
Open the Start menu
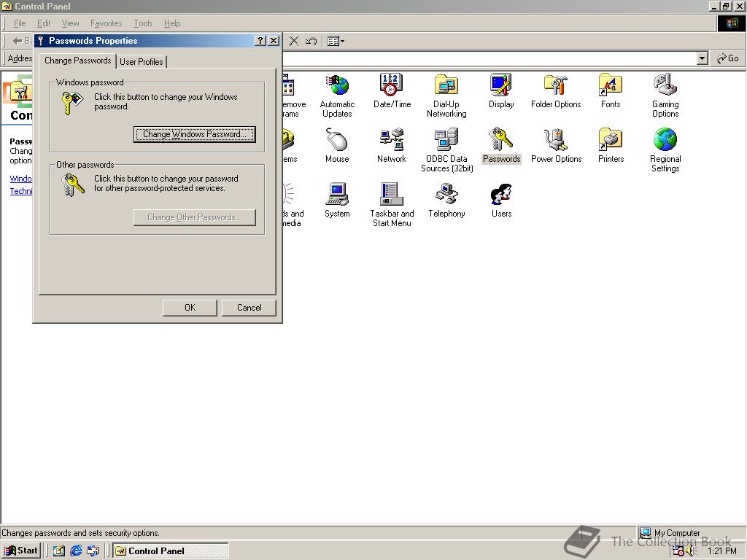(21, 551)
